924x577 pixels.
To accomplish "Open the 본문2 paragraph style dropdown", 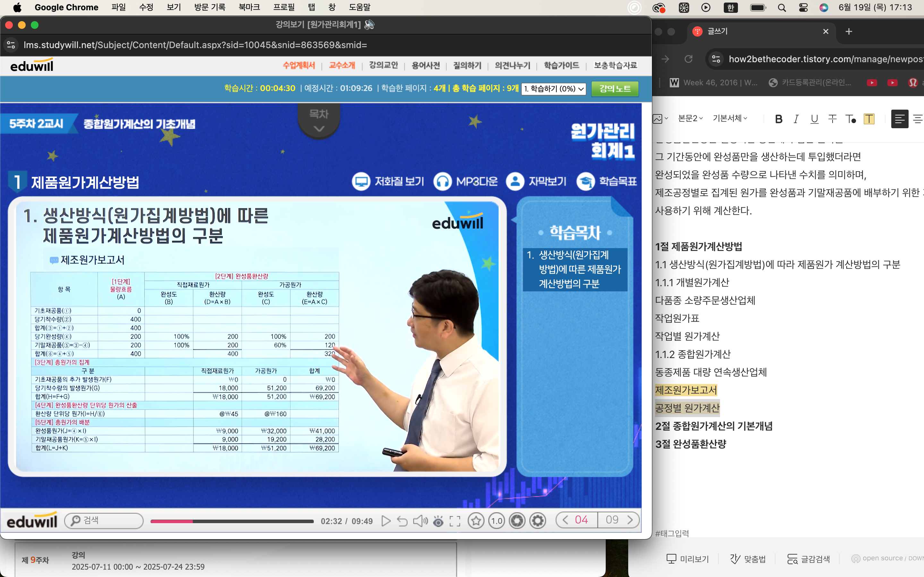I will click(690, 119).
